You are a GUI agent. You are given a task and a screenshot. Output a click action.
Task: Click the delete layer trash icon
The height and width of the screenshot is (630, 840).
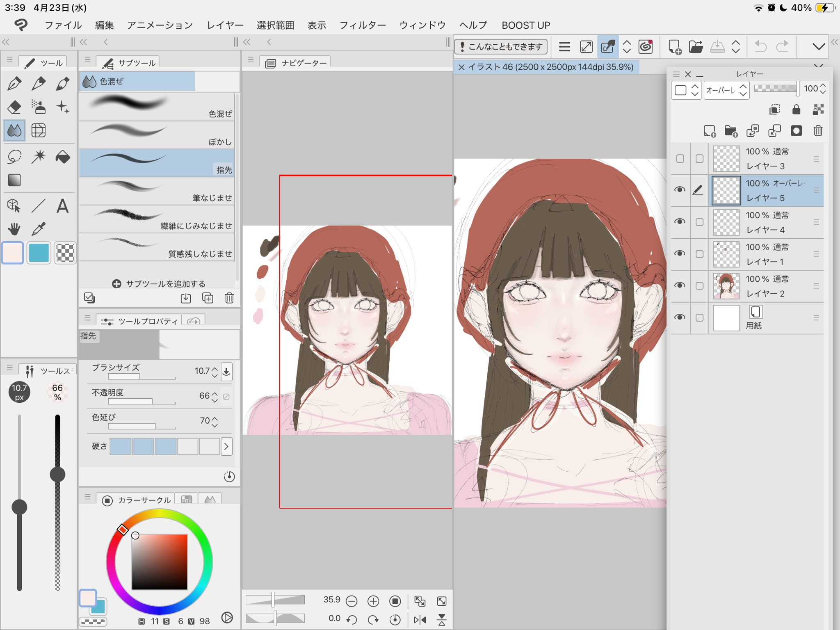tap(818, 131)
